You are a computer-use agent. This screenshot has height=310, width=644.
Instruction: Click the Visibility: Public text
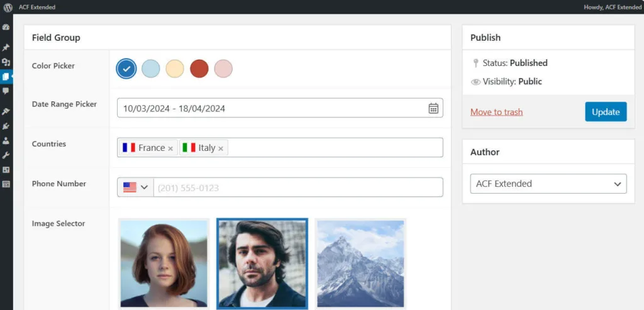[513, 82]
